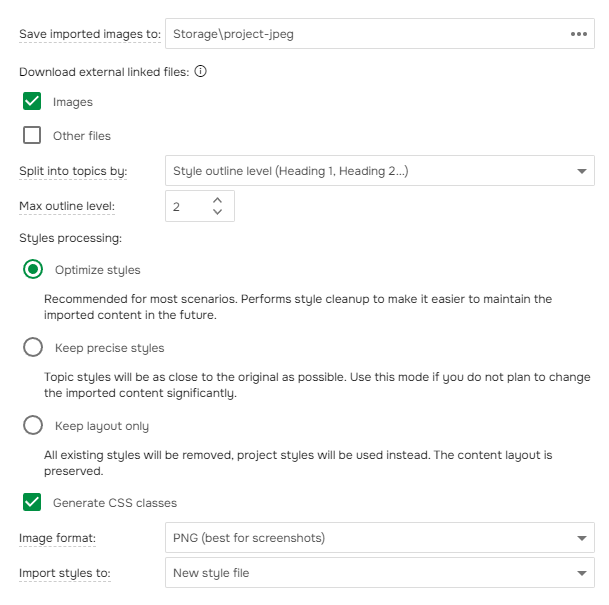
Task: Click the browse ellipsis icon for save folder
Action: (x=578, y=34)
